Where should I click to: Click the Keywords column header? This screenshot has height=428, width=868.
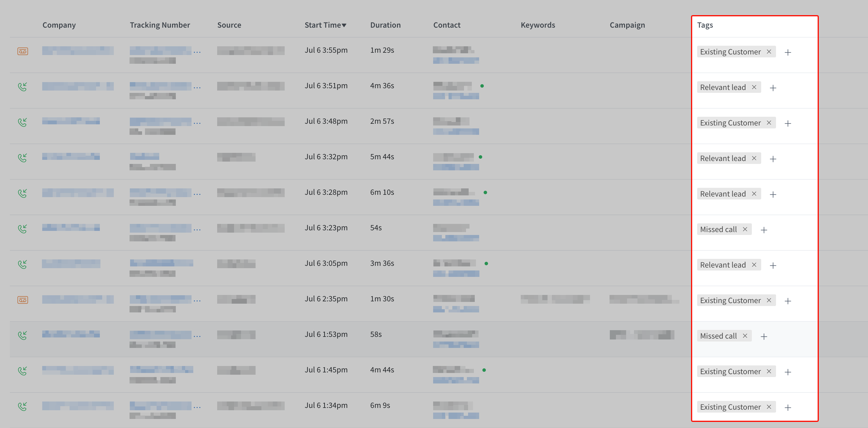tap(537, 25)
